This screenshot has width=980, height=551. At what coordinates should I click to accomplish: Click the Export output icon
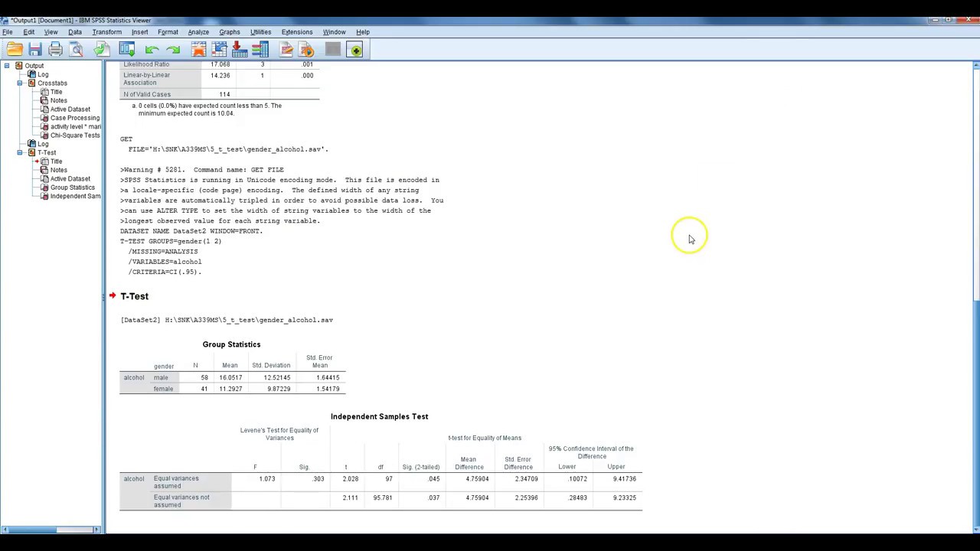point(102,50)
